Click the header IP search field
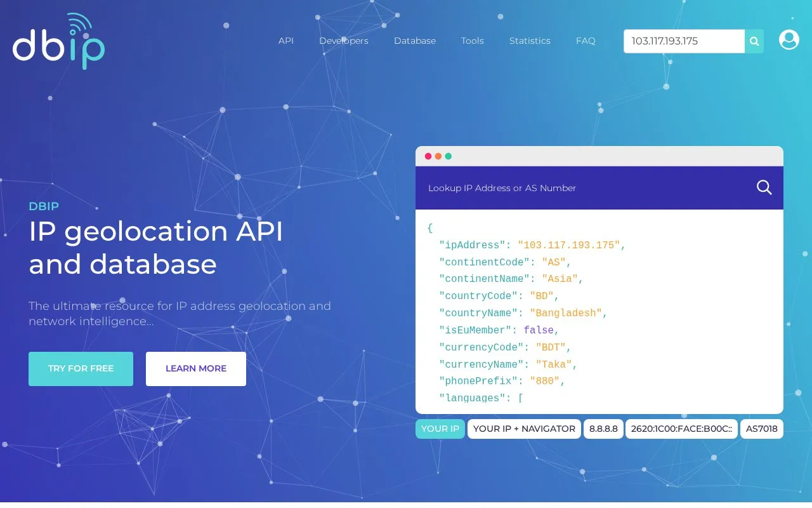 (684, 41)
